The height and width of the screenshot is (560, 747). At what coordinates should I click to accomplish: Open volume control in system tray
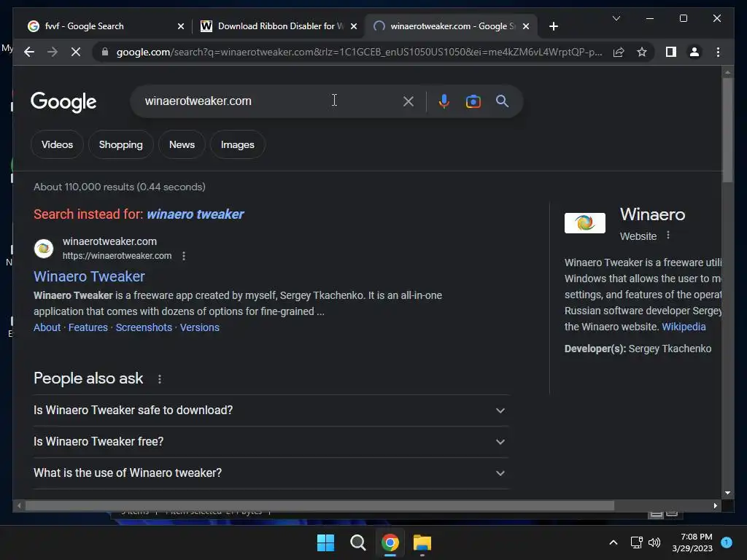pyautogui.click(x=654, y=542)
